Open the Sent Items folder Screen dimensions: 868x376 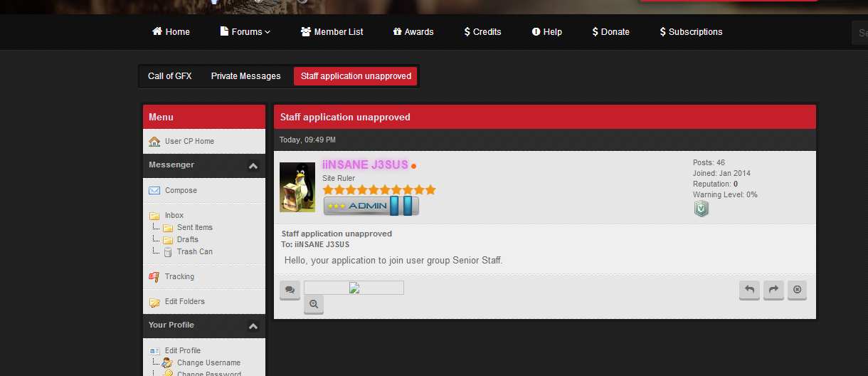[x=194, y=228]
